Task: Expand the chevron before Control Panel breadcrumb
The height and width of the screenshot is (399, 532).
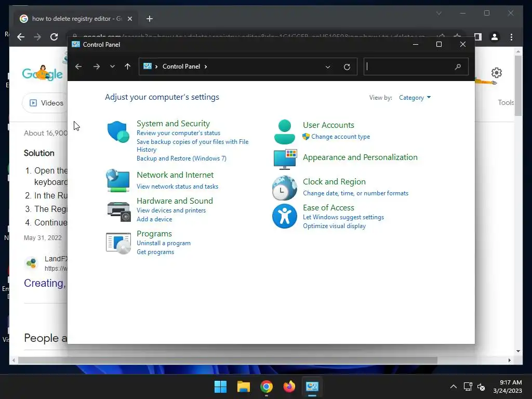Action: click(156, 66)
